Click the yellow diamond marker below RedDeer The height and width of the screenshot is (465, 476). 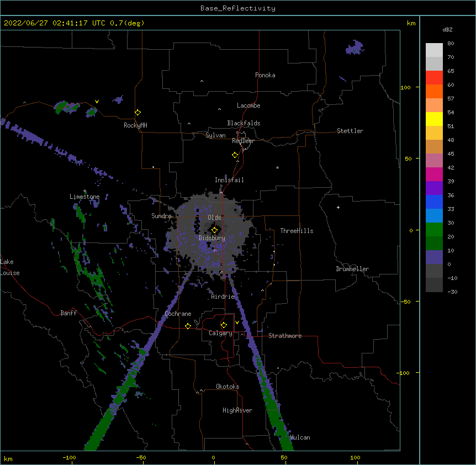coord(235,155)
